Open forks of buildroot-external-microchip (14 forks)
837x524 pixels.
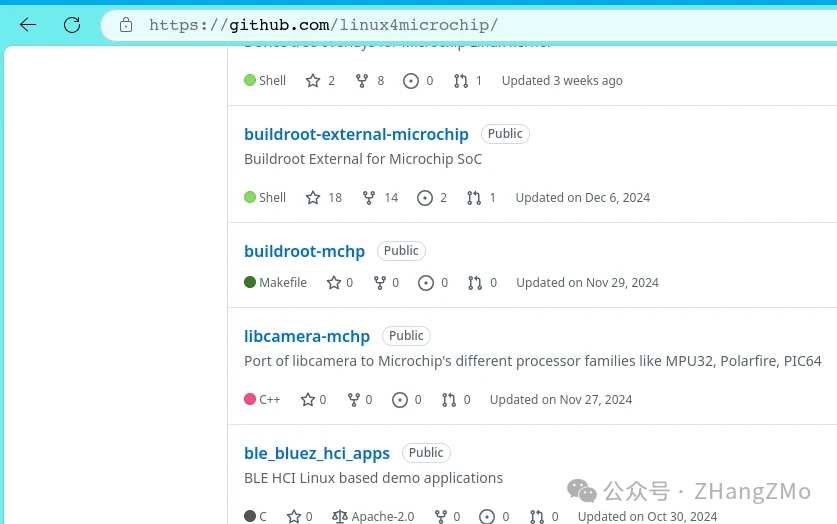coord(380,197)
